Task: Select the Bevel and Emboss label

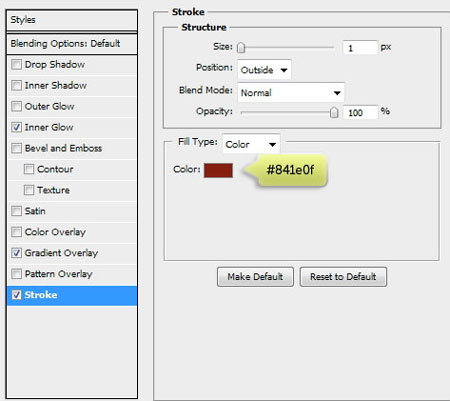Action: coord(63,148)
